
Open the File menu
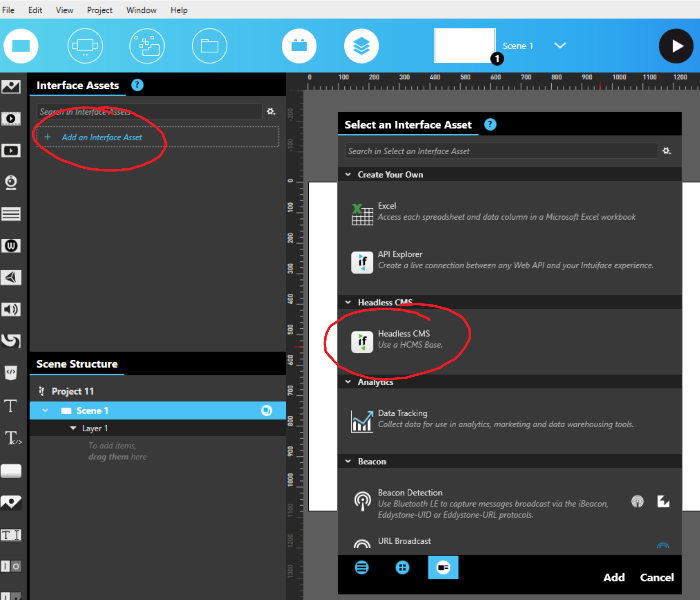pyautogui.click(x=8, y=10)
